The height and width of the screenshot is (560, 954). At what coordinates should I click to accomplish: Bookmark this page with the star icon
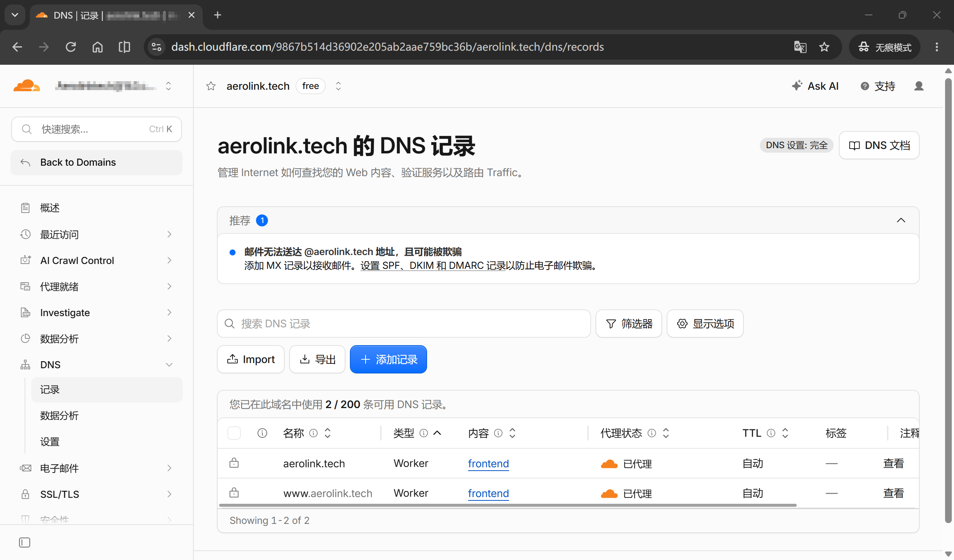(x=824, y=47)
